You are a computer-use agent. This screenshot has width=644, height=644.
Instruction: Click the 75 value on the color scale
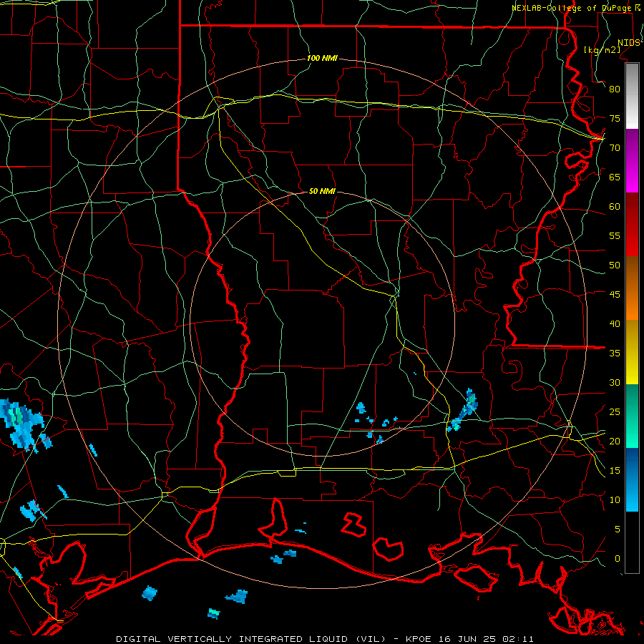pos(615,118)
